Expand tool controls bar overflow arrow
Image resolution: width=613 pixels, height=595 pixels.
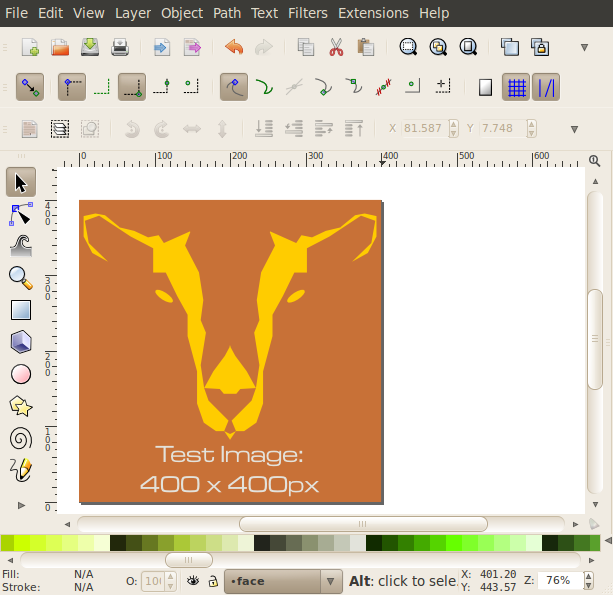click(x=574, y=129)
